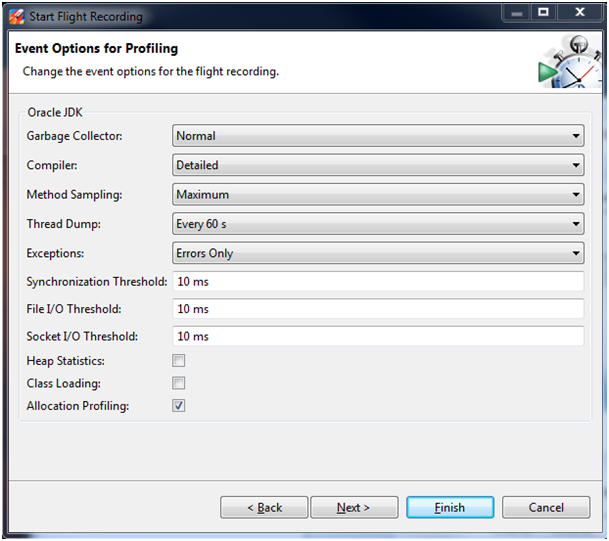Viewport: 609px width, 541px height.
Task: Go to the next page with Next
Action: (x=354, y=508)
